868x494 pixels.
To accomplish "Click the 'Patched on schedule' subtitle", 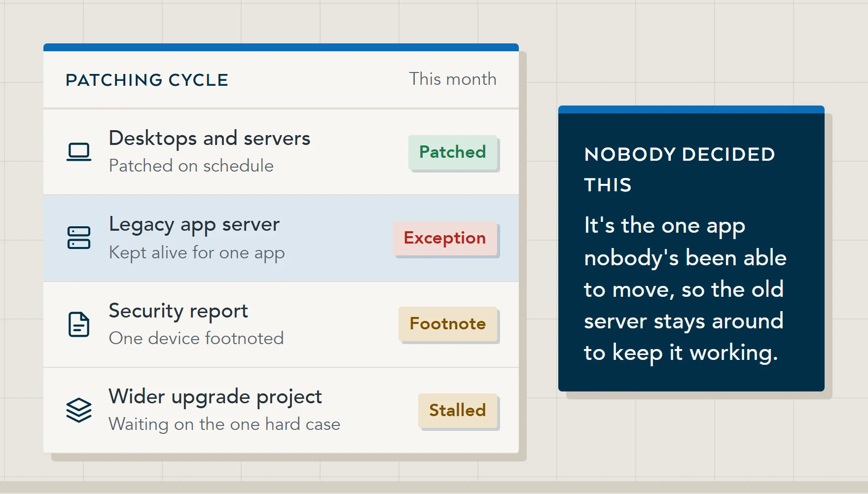I will pos(191,166).
